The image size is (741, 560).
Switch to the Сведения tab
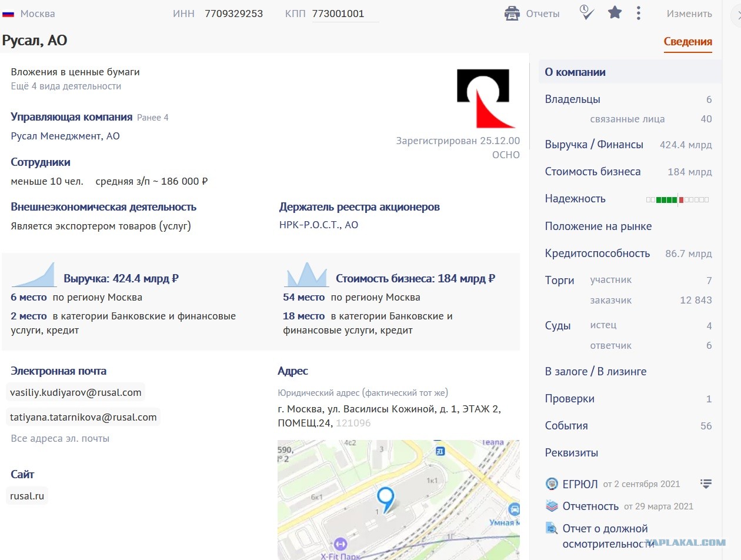687,41
